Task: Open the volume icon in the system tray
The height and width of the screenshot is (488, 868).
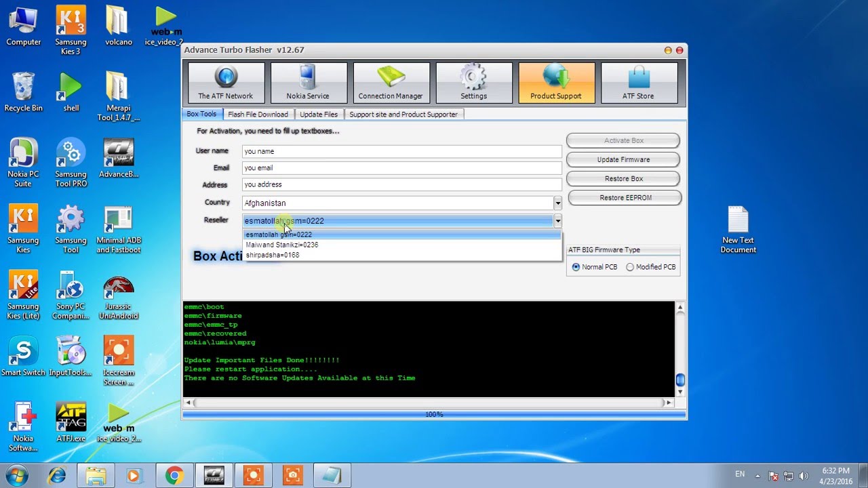Action: (804, 476)
